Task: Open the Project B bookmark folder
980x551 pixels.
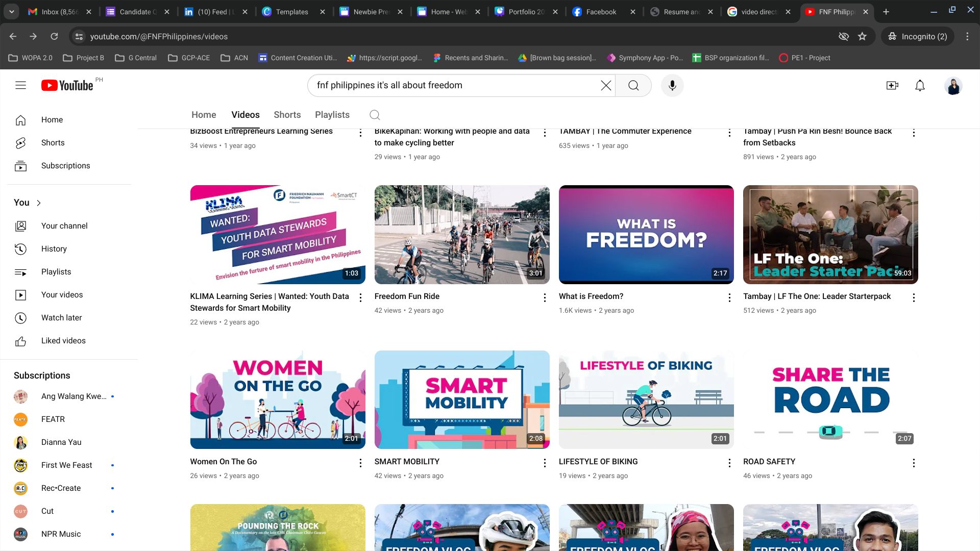Action: (x=83, y=58)
